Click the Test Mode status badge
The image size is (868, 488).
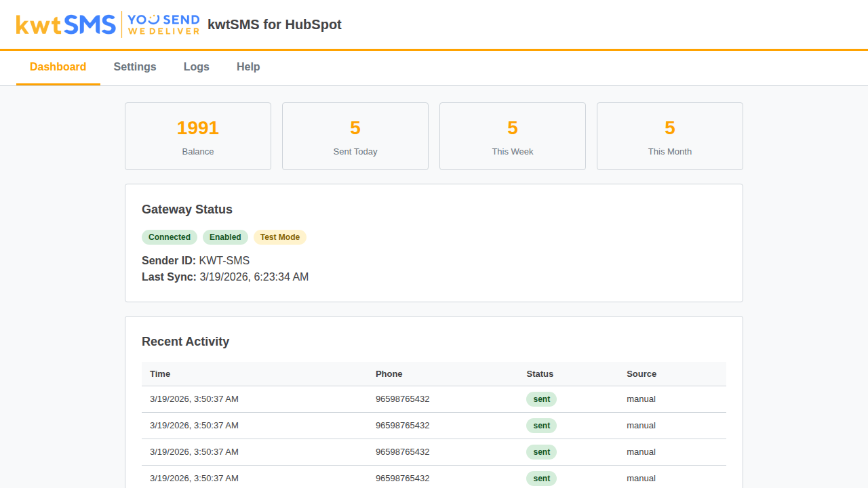279,237
